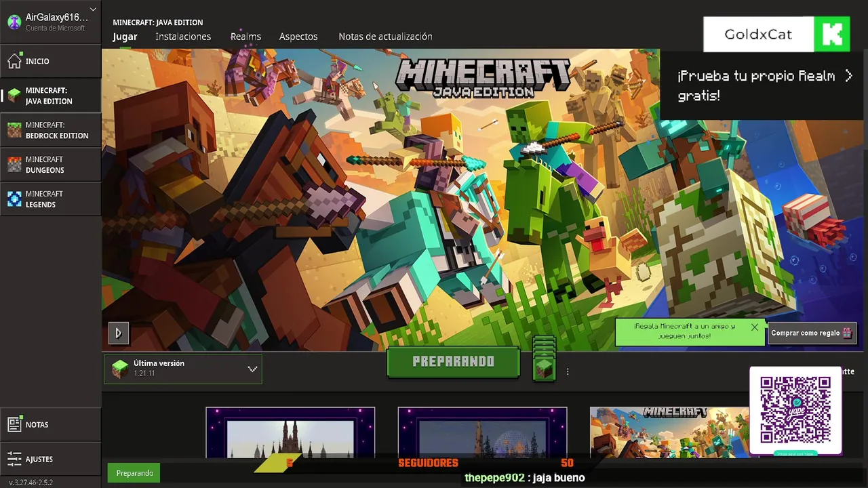Click the arrow beside the Realm promo

pyautogui.click(x=848, y=76)
